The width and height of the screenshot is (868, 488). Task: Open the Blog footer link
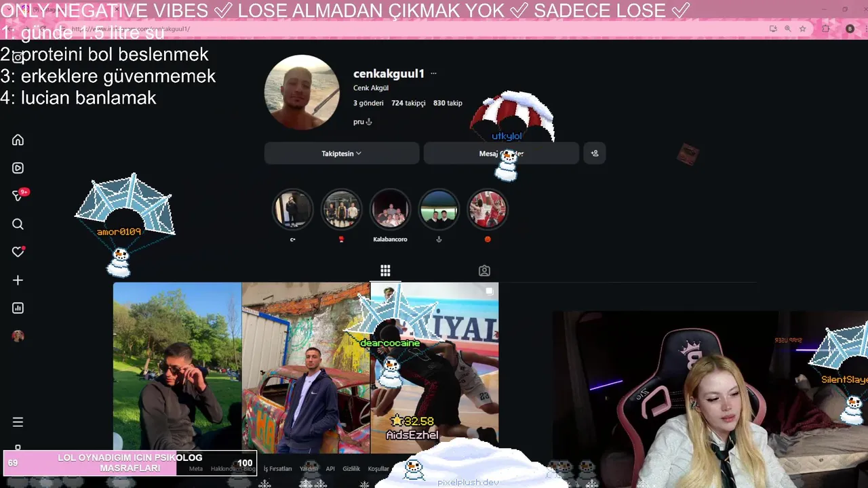(x=250, y=468)
